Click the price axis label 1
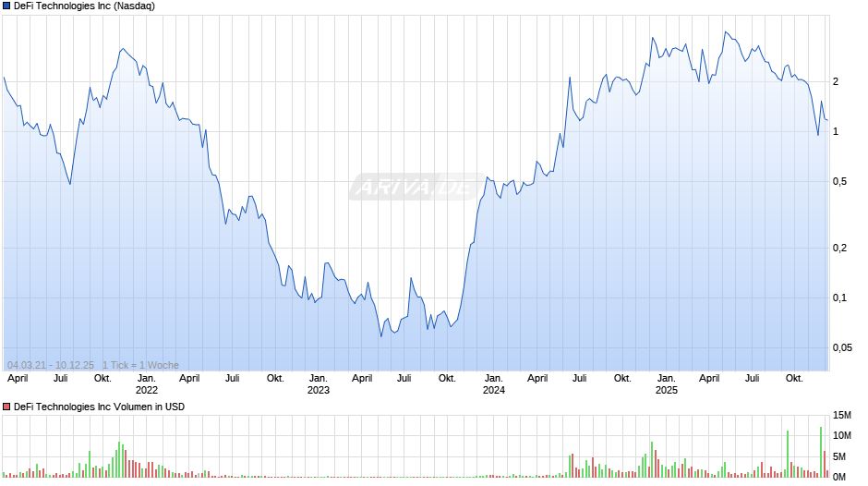 (x=836, y=131)
